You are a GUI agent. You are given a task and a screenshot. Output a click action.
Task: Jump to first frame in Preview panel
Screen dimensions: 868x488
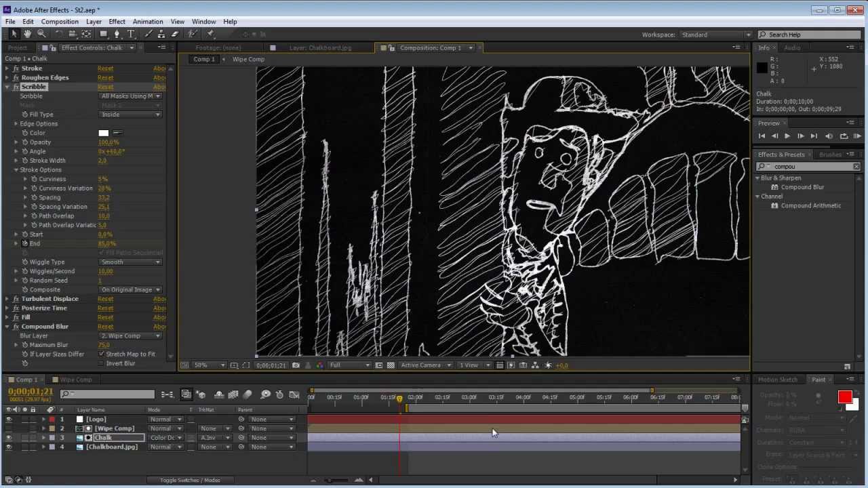pyautogui.click(x=762, y=136)
